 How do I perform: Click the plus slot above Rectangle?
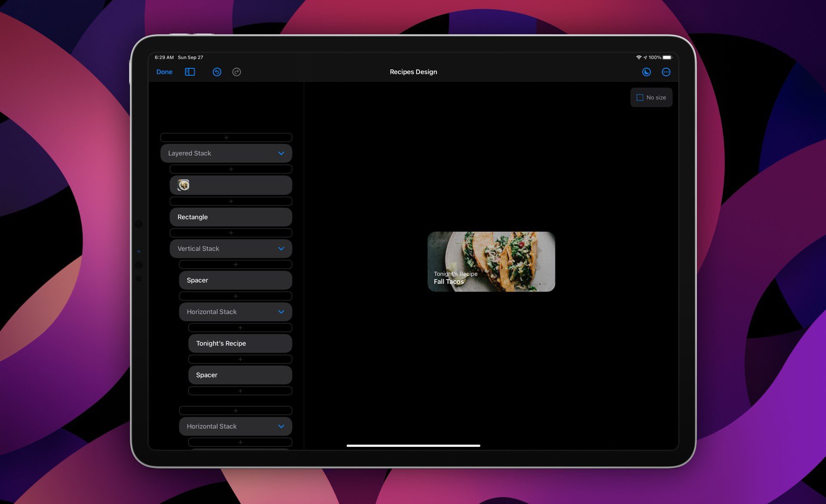tap(231, 201)
